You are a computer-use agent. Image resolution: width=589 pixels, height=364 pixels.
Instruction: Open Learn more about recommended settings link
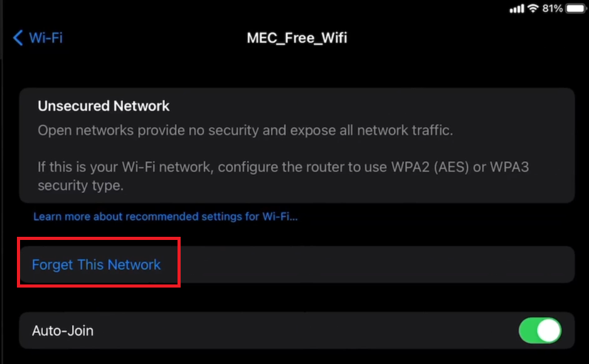point(165,217)
